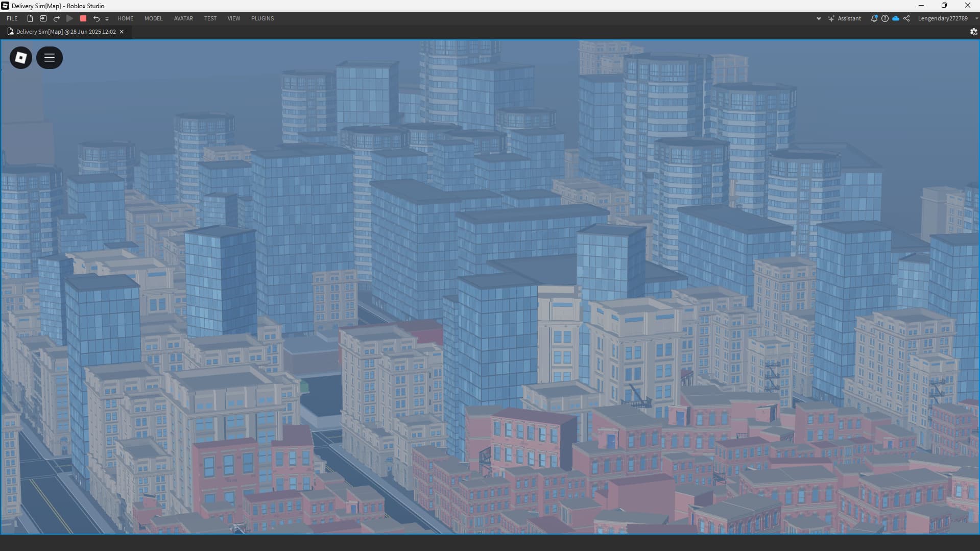
Task: Collapse the ribbon with the chevron arrow
Action: click(819, 18)
